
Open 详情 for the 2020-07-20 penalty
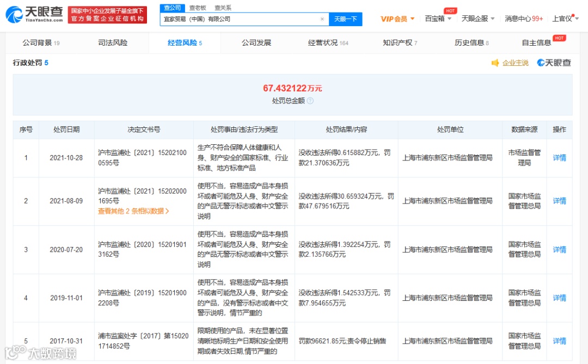(x=560, y=250)
